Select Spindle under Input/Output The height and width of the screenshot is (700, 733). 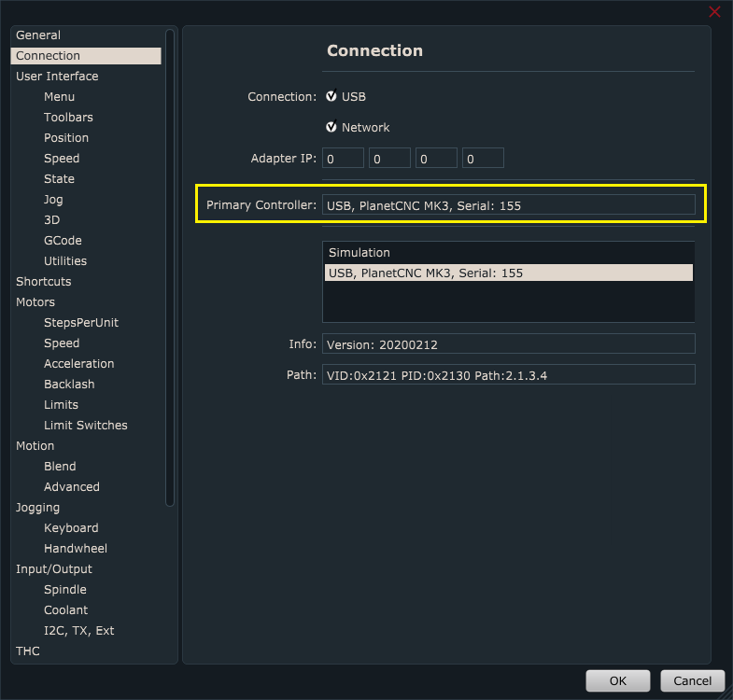(x=65, y=590)
